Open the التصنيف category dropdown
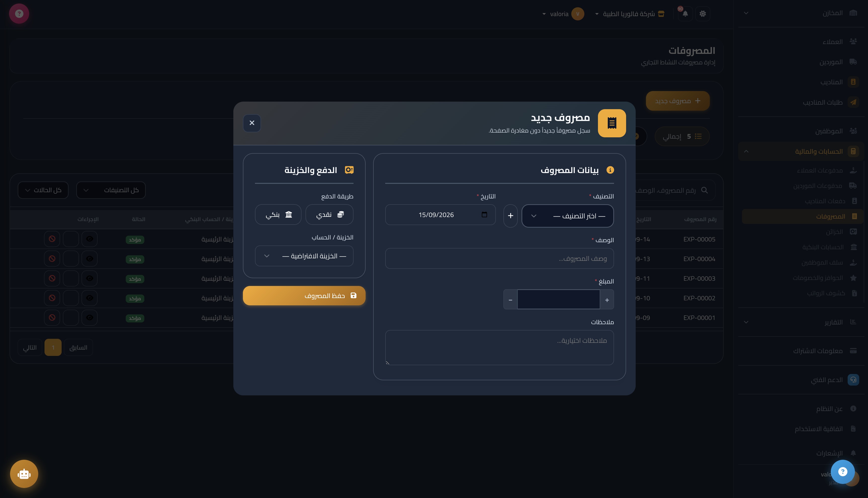 [x=568, y=216]
